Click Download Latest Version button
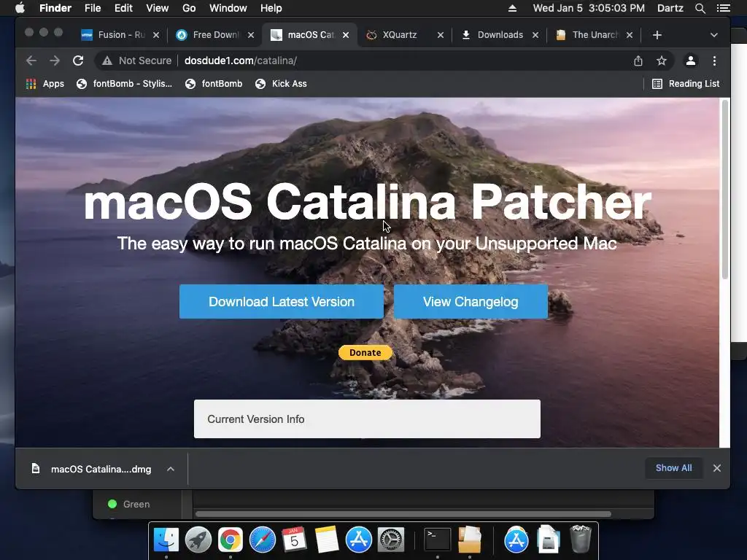This screenshot has height=560, width=747. coord(282,301)
